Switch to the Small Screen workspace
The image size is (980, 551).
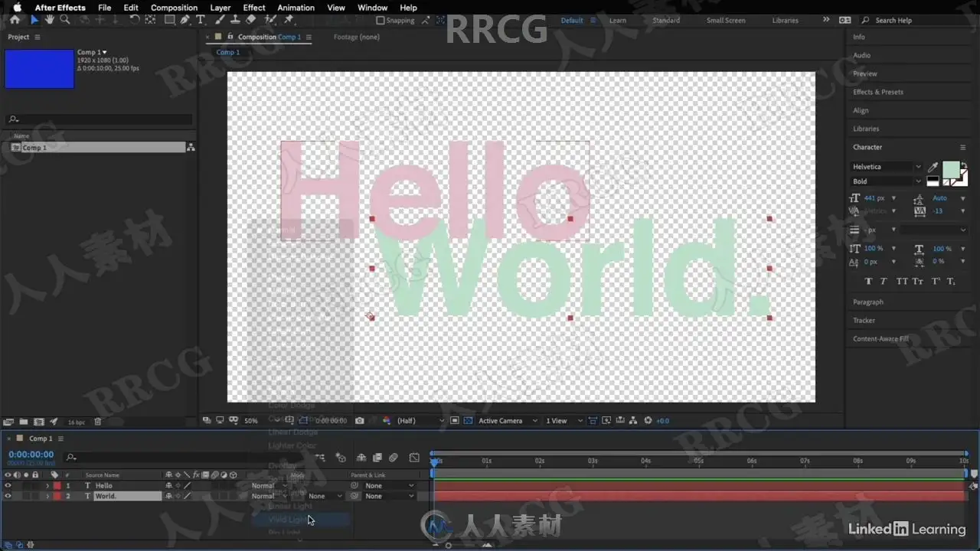tap(725, 21)
